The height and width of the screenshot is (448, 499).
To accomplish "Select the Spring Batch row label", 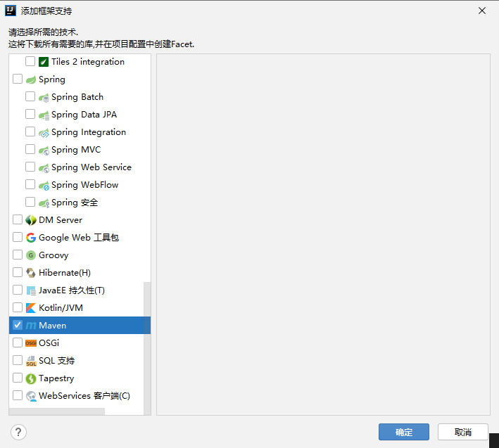I will (77, 97).
